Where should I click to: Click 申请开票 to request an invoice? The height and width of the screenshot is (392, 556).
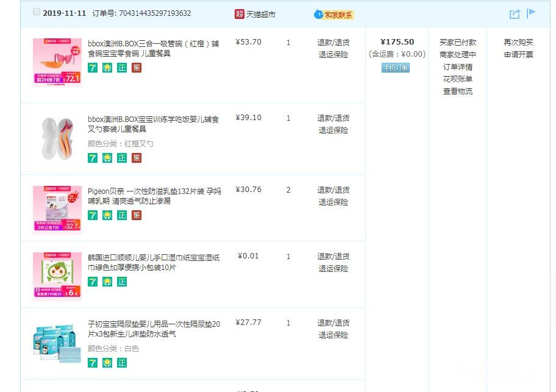[518, 55]
